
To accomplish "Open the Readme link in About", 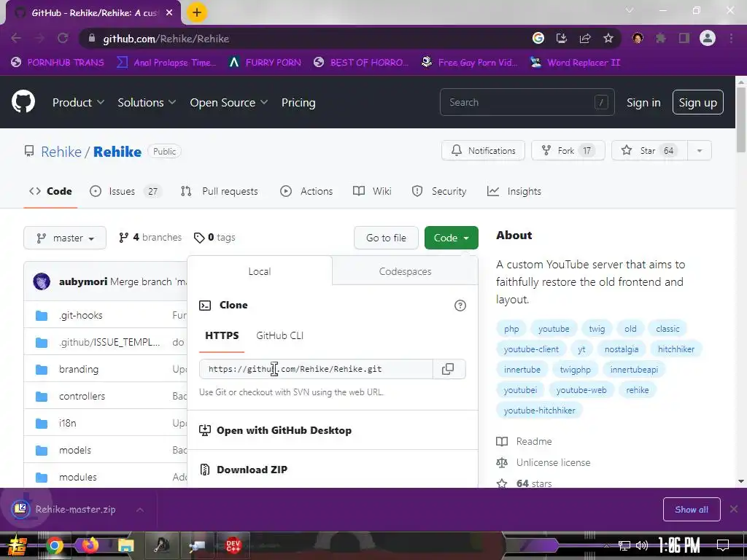I will tap(533, 441).
